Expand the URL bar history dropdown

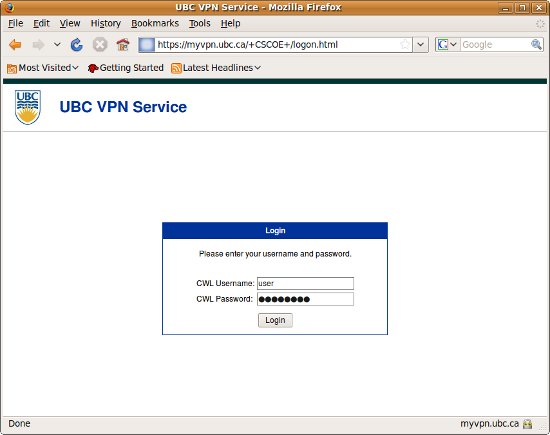420,45
